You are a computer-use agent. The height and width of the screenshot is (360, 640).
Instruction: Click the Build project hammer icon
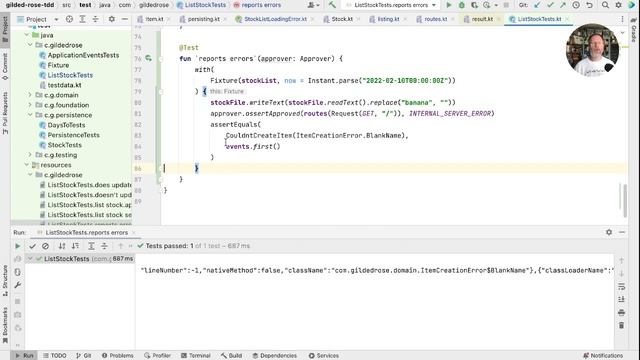(x=332, y=5)
